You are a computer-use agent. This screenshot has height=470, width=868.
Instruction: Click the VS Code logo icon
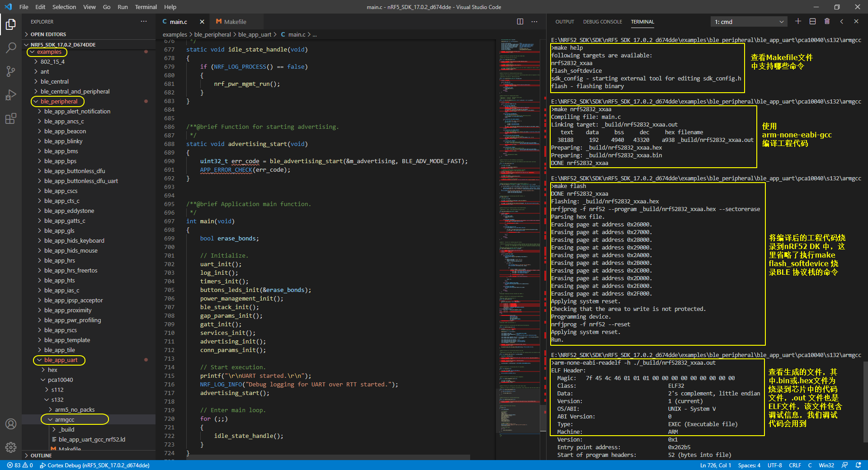coord(8,7)
